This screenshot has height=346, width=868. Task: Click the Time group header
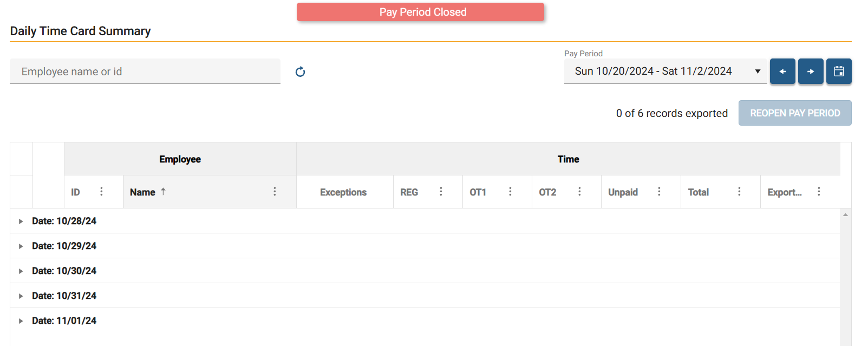(x=568, y=159)
